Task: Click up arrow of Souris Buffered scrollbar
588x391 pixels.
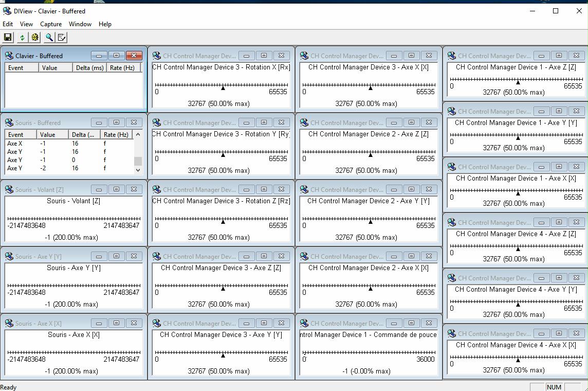Action: point(138,134)
